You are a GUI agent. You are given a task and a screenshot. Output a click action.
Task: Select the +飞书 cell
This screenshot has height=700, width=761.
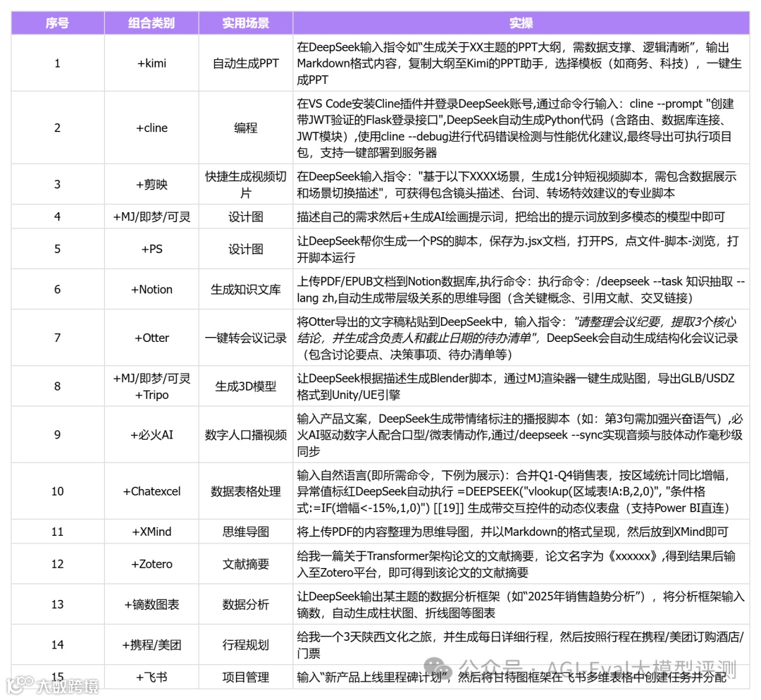151,677
